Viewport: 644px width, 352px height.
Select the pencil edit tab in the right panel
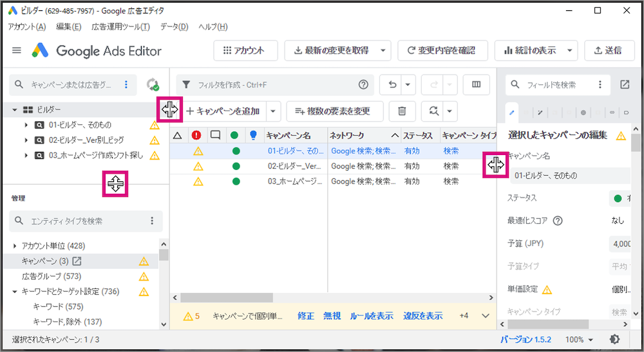(512, 113)
